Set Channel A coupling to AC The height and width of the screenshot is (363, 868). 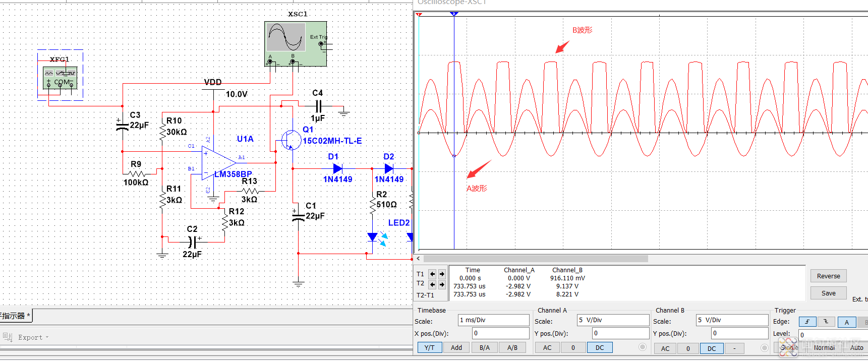[547, 347]
